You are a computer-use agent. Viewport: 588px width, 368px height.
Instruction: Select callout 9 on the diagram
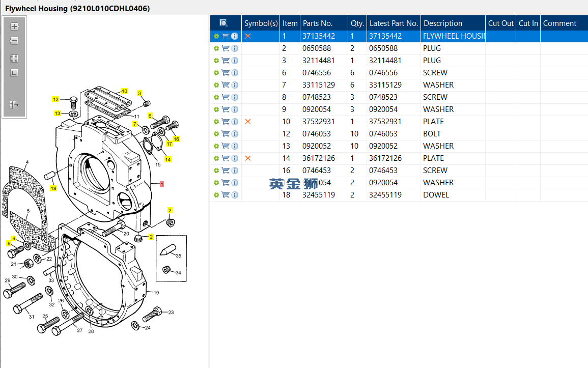14,238
